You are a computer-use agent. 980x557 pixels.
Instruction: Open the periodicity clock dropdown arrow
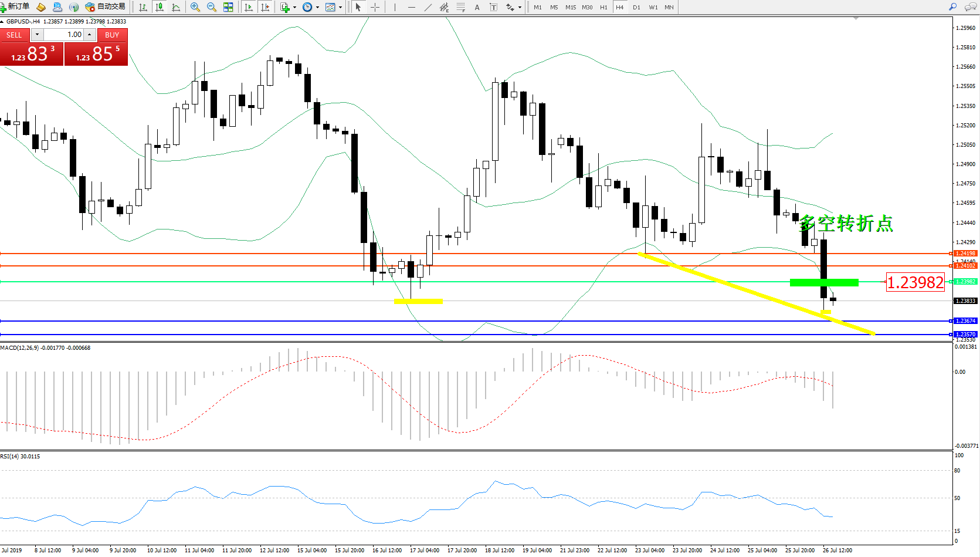(317, 8)
